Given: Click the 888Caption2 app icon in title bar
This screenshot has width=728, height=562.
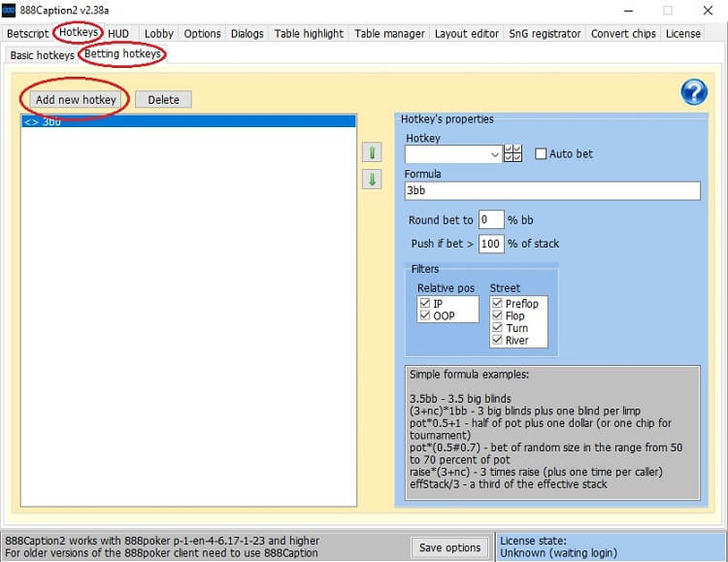Looking at the screenshot, I should (x=10, y=10).
